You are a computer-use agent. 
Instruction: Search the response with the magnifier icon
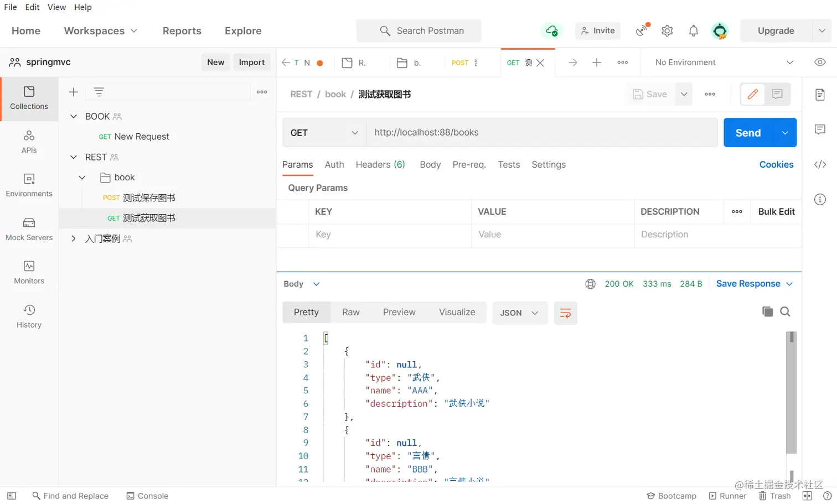tap(785, 311)
